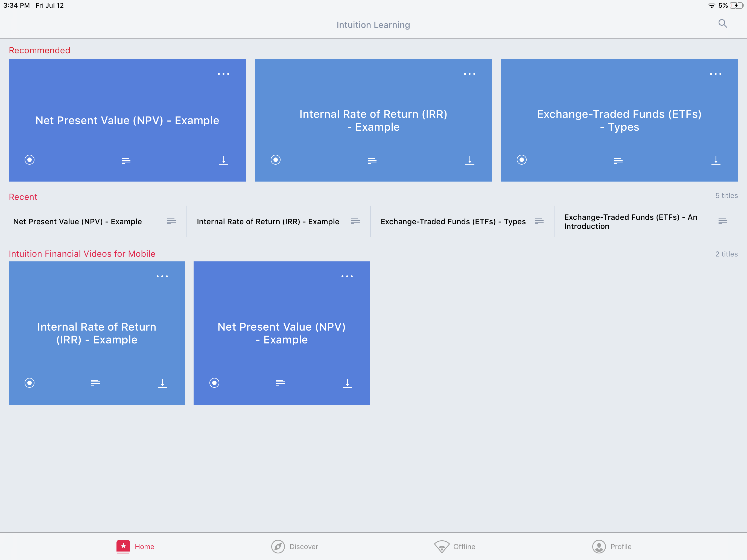747x560 pixels.
Task: Open the Recent section heading
Action: pyautogui.click(x=23, y=197)
